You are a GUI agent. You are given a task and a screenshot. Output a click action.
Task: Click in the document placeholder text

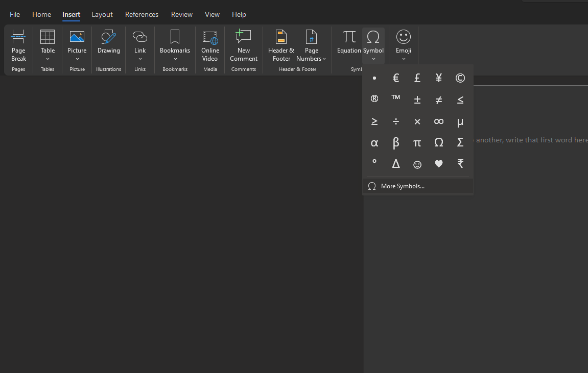[531, 140]
